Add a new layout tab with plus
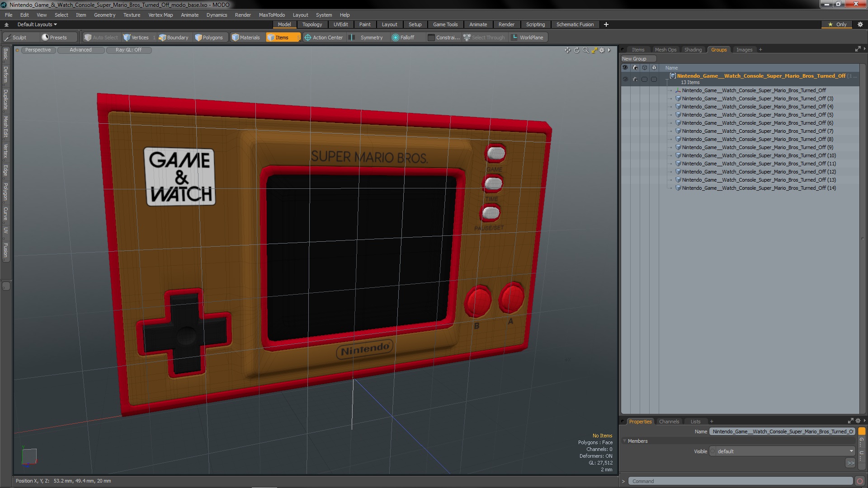 tap(606, 24)
